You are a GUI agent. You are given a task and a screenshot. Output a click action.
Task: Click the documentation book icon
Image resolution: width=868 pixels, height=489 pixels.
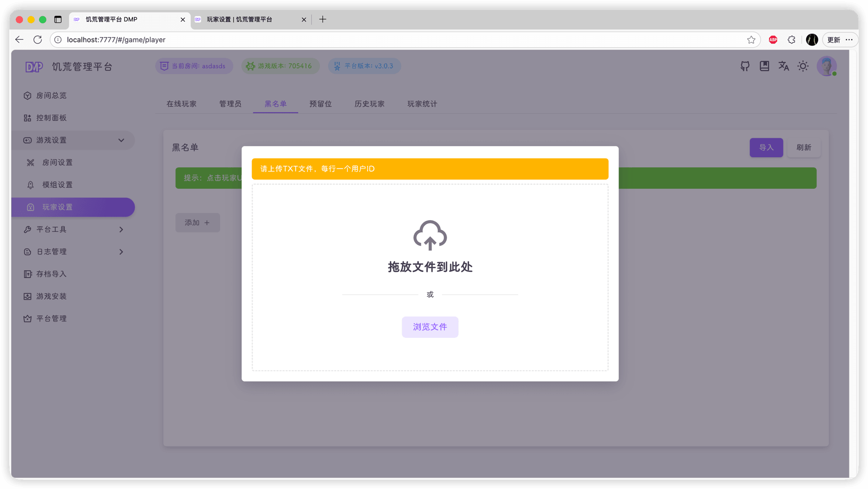(764, 66)
